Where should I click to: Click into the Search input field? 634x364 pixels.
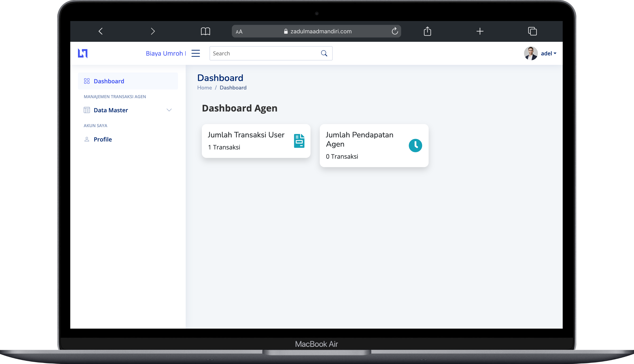pyautogui.click(x=264, y=53)
